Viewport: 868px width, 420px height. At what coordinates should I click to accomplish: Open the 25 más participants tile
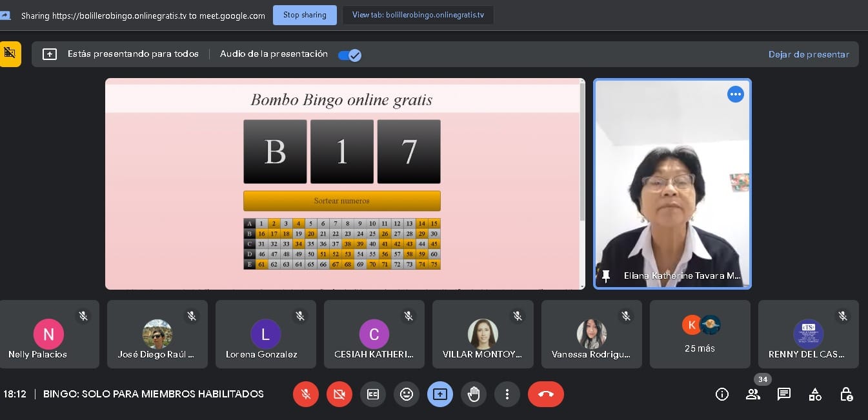tap(700, 334)
